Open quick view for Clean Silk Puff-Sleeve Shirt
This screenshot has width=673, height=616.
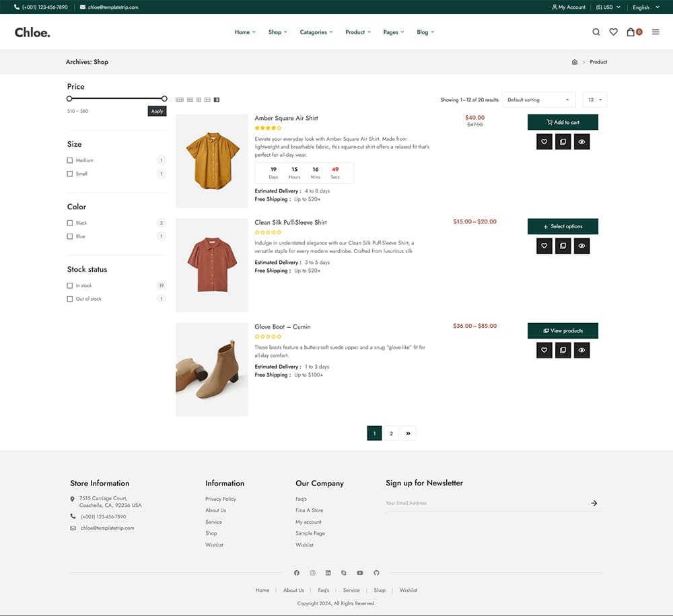click(581, 246)
